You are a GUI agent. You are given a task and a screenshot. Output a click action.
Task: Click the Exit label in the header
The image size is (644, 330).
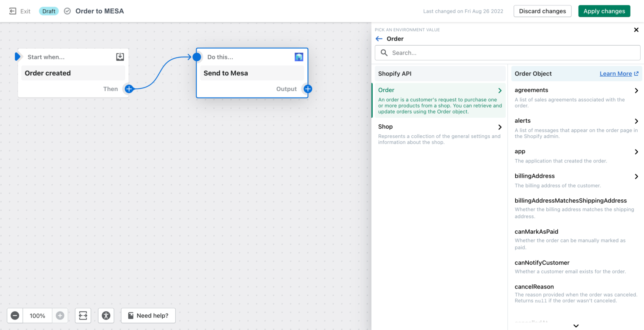coord(26,11)
